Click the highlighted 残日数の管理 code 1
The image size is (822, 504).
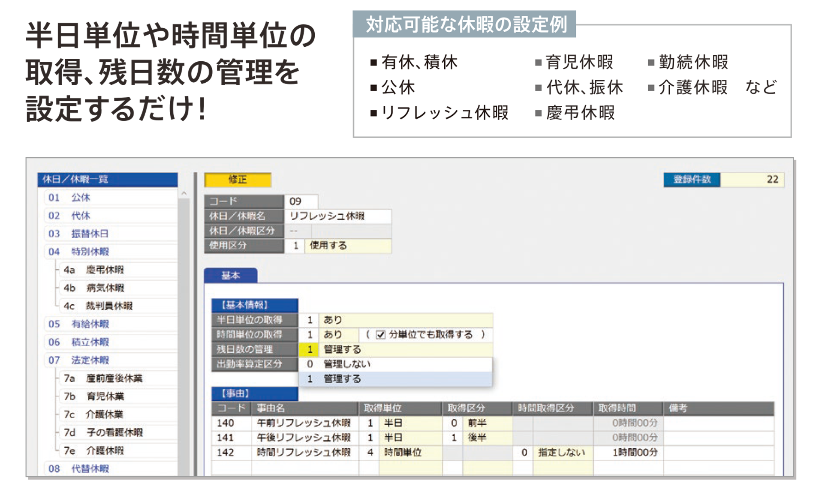309,349
